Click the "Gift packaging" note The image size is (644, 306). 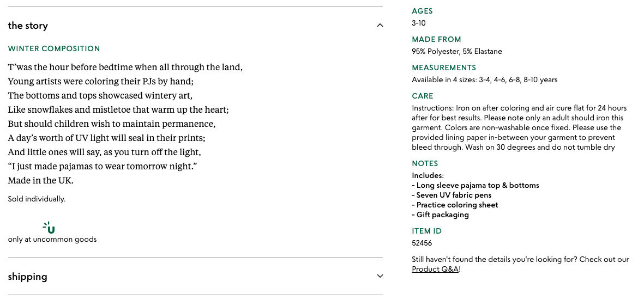pyautogui.click(x=442, y=215)
